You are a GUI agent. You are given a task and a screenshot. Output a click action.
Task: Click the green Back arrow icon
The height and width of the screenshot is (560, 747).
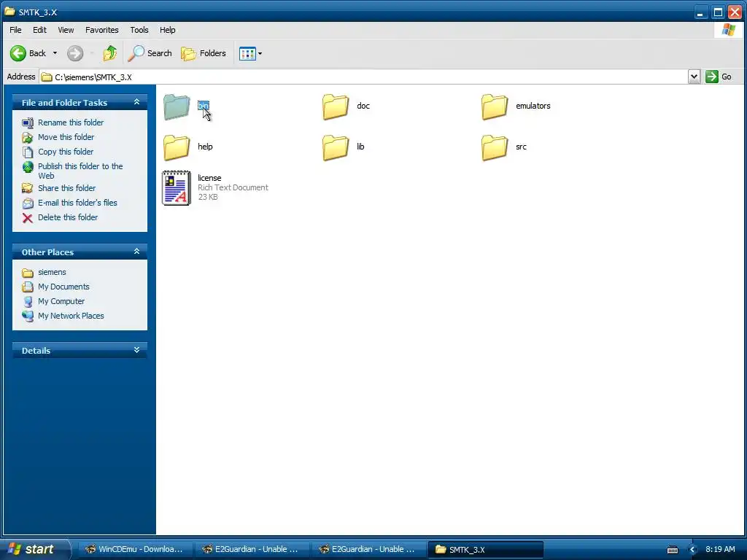[18, 53]
